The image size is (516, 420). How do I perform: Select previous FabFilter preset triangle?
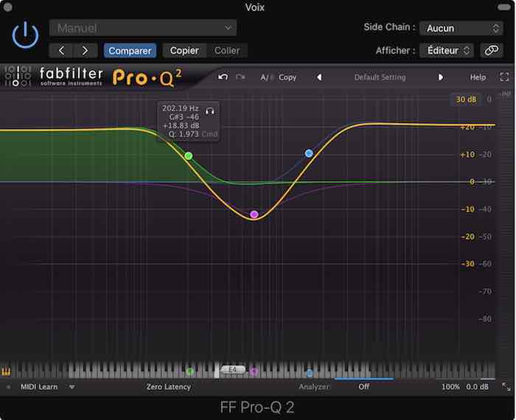point(319,77)
